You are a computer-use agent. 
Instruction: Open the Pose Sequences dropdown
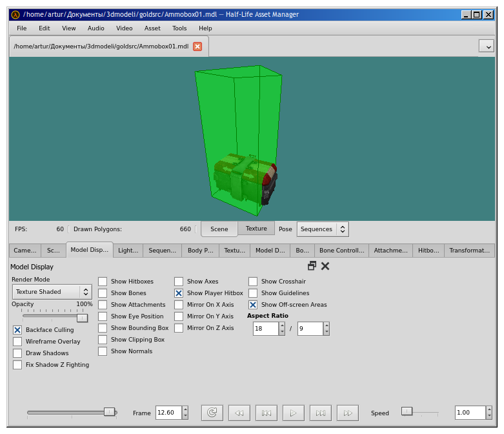pyautogui.click(x=323, y=229)
